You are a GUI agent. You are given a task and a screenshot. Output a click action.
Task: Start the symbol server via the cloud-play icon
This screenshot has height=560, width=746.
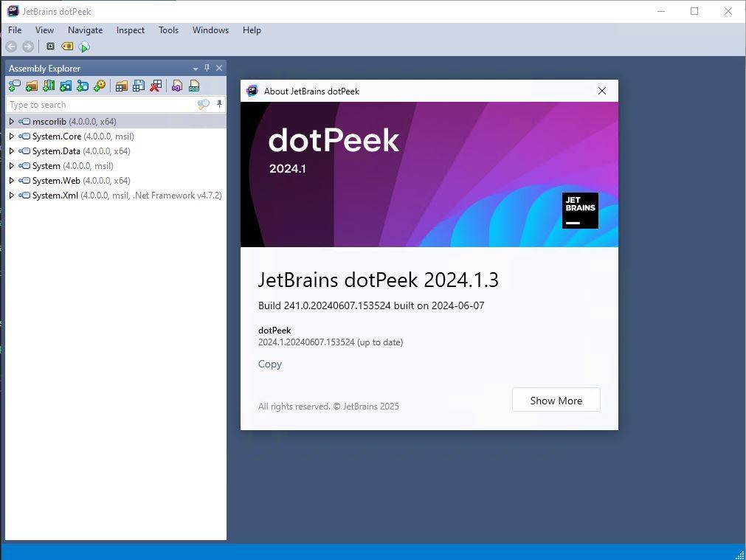[84, 46]
